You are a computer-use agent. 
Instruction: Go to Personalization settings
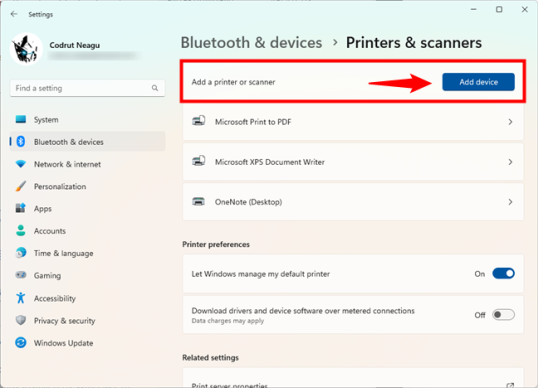point(87,186)
